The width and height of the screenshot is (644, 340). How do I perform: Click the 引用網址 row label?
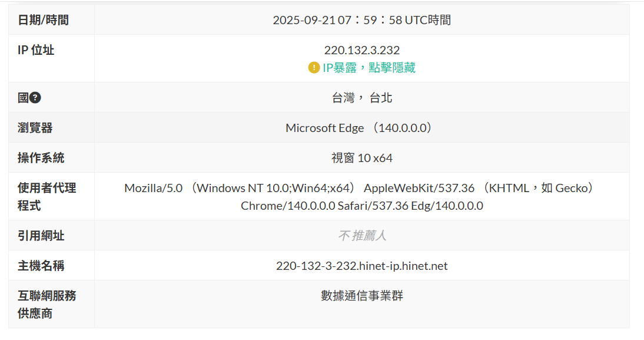[41, 236]
